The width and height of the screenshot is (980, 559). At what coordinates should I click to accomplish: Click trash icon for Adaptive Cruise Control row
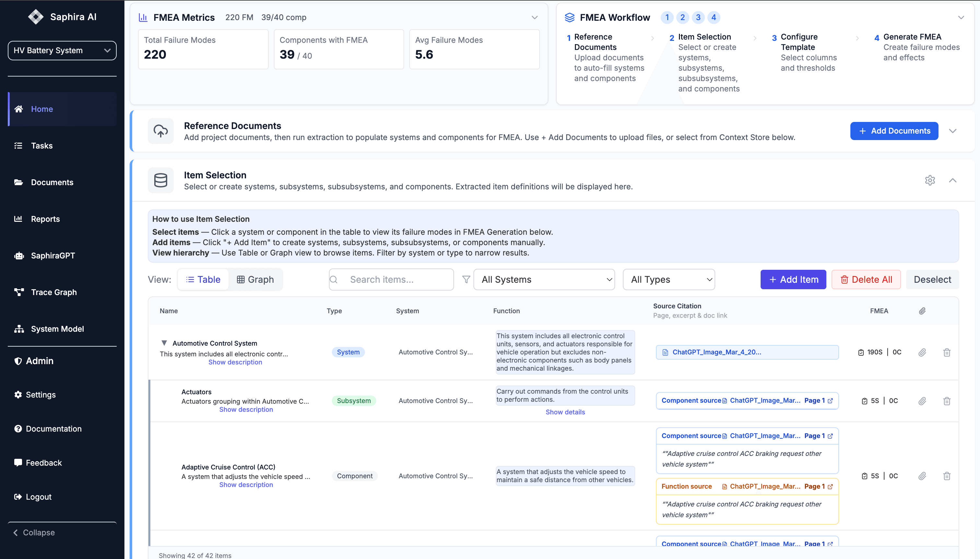click(x=946, y=476)
